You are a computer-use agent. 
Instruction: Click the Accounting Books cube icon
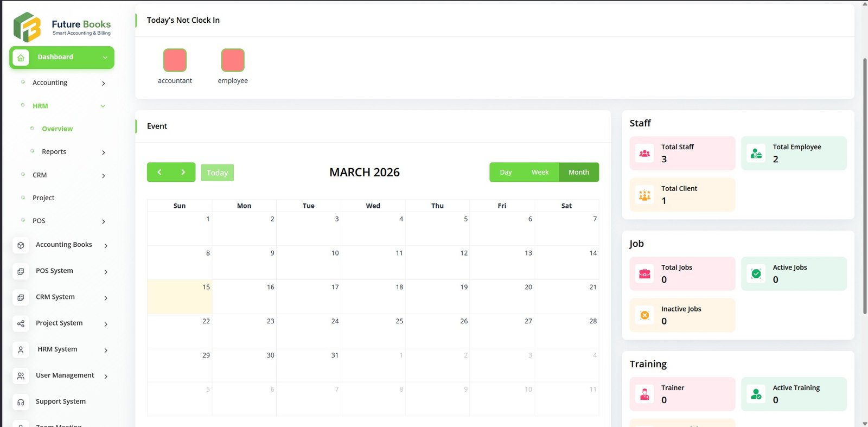(x=21, y=245)
